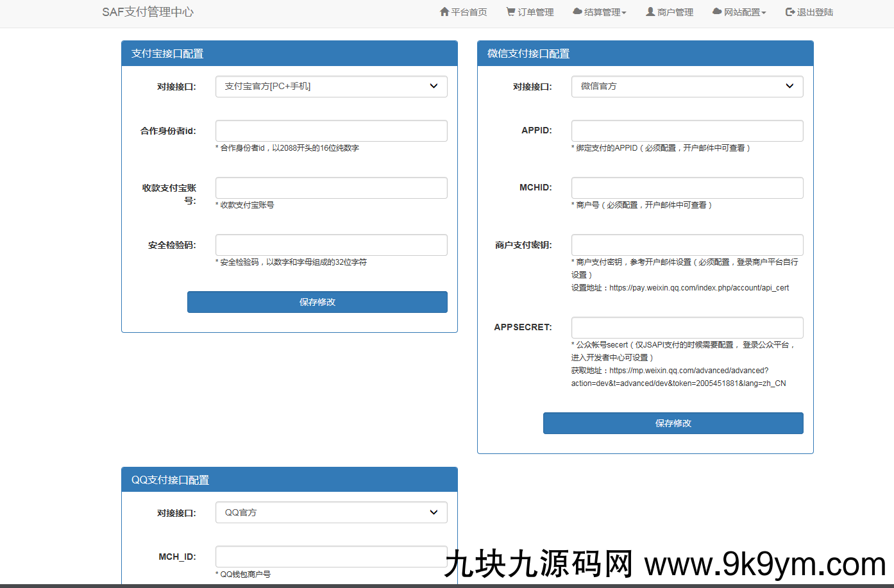
Task: Expand the QQ官方 对接接口 dropdown
Action: pos(331,512)
